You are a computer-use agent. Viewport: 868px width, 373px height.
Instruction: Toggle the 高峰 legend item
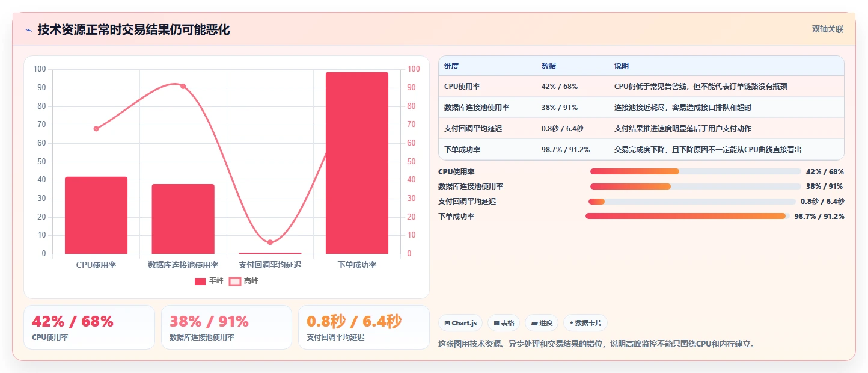[x=243, y=281]
